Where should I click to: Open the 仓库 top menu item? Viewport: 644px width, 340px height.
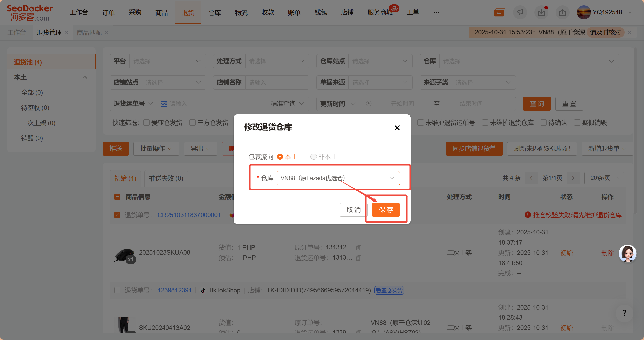214,12
